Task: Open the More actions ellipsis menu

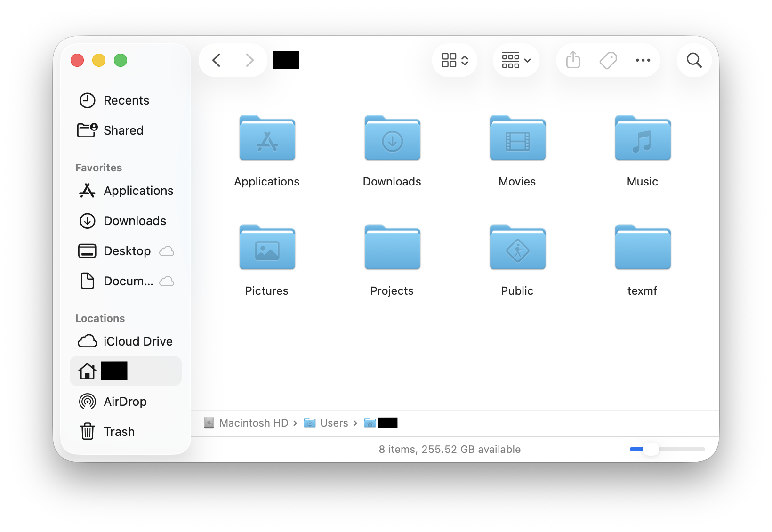Action: coord(643,60)
